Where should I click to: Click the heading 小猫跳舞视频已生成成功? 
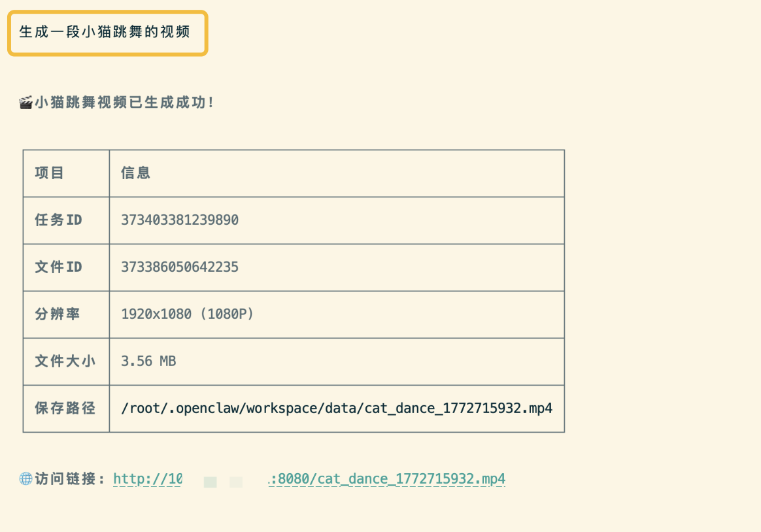[x=124, y=103]
